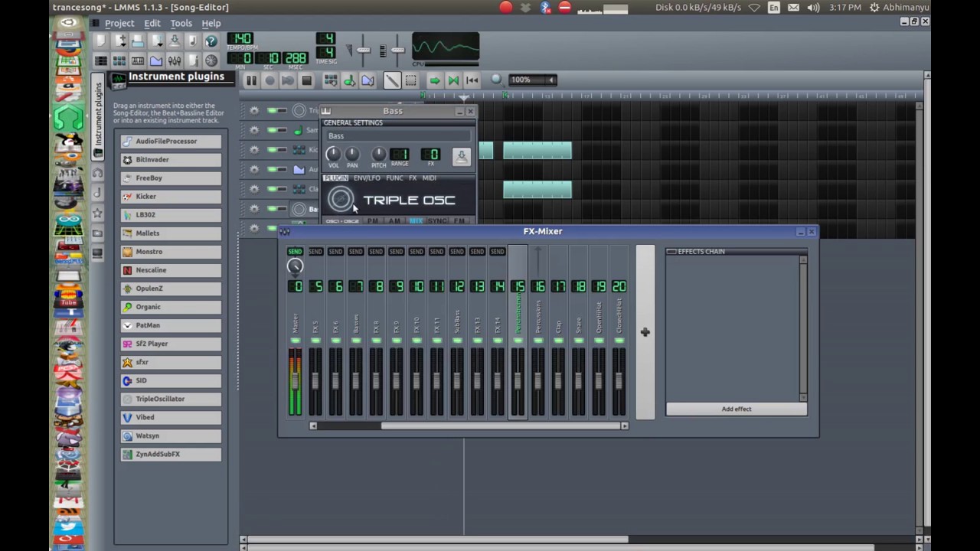The image size is (980, 551).
Task: Open the Bass track's gear menu
Action: click(x=254, y=209)
